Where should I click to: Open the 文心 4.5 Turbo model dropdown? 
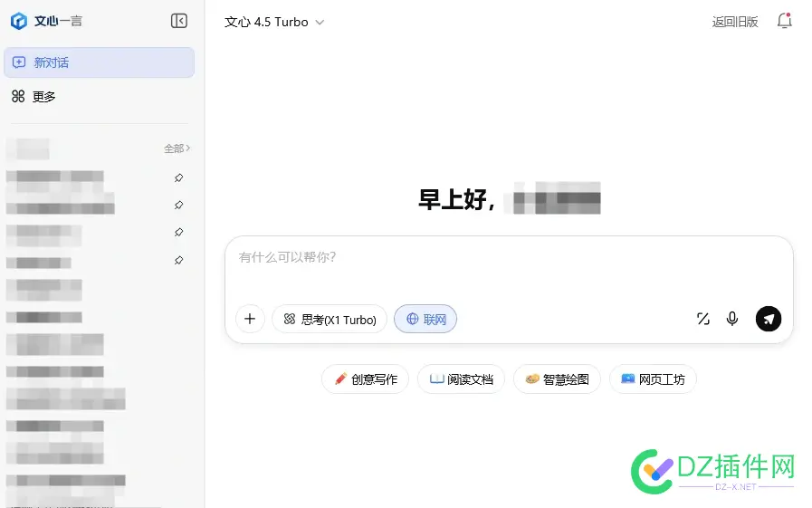coord(274,22)
